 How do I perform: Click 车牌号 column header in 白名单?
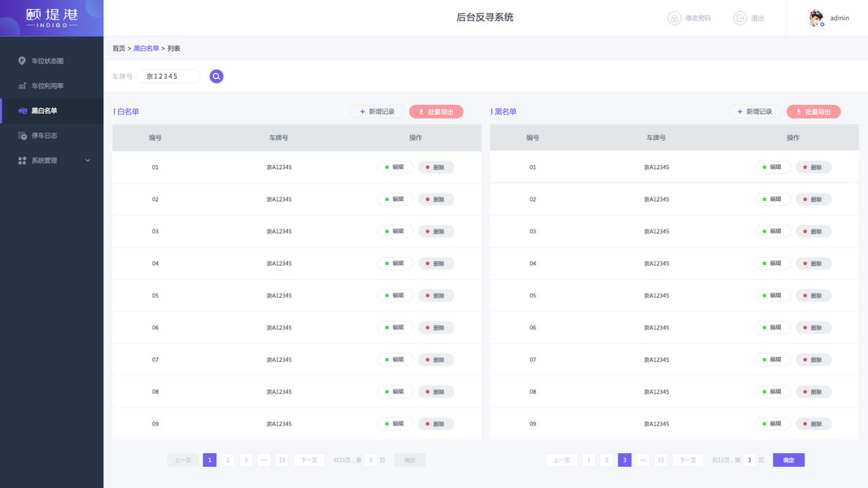tap(278, 137)
